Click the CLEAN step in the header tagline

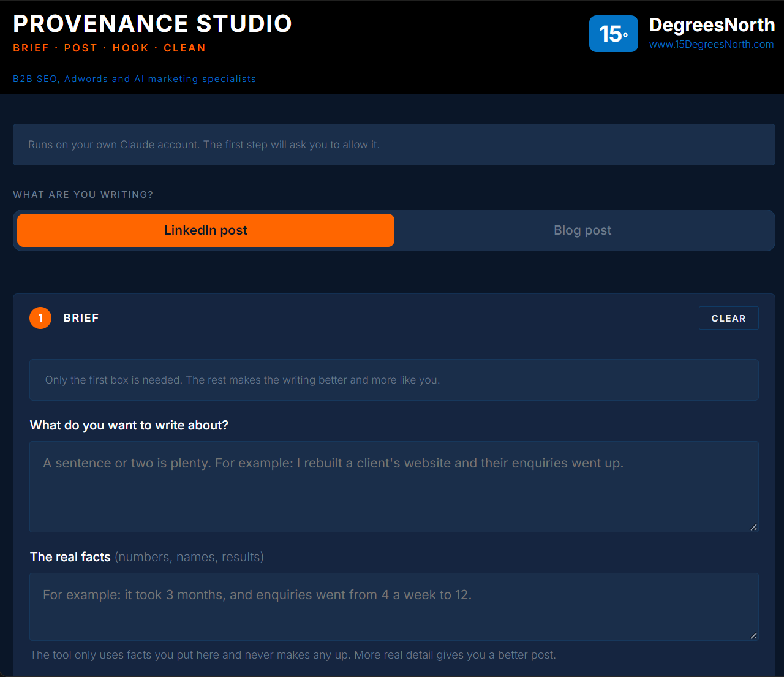pyautogui.click(x=184, y=48)
